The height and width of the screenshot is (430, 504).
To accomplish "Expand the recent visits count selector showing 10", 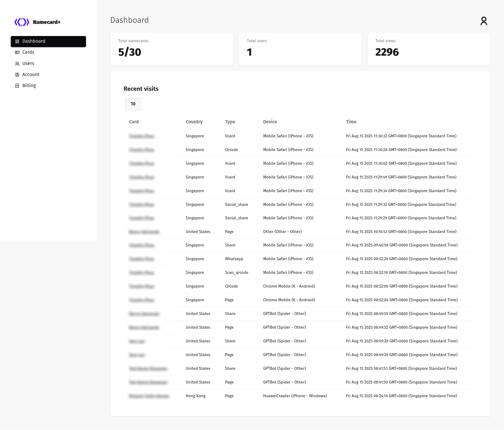I will [x=133, y=104].
